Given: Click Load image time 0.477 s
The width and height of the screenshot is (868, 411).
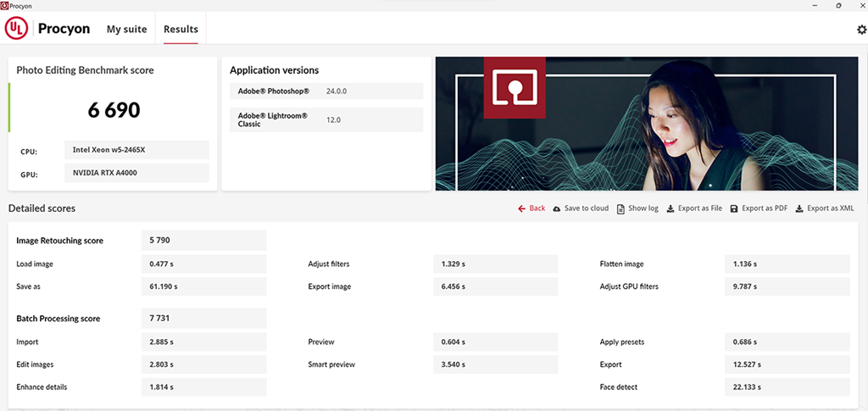Looking at the screenshot, I should (x=204, y=264).
